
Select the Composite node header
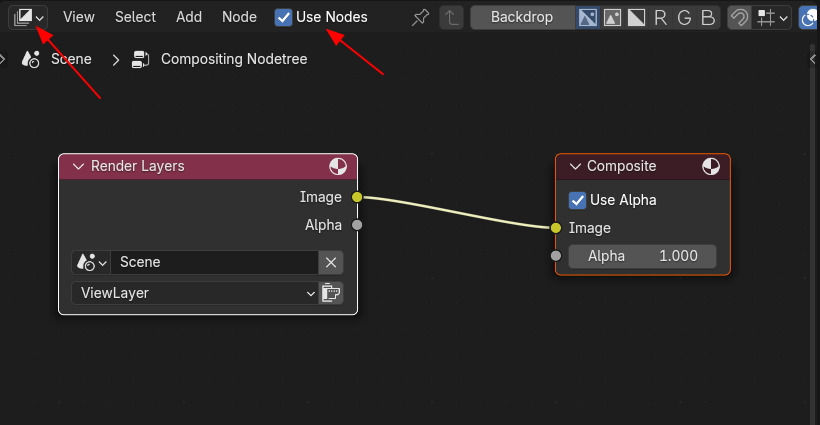pos(643,166)
